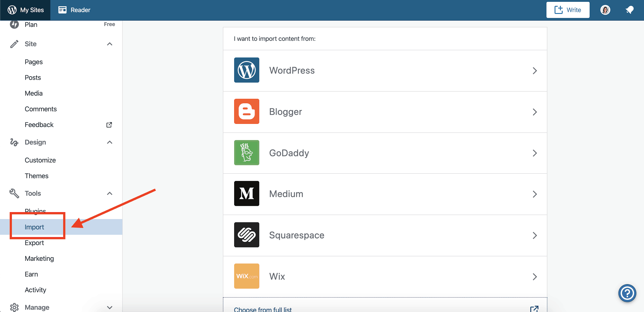Open Earn in the Tools menu
Viewport: 644px width, 312px height.
click(31, 274)
